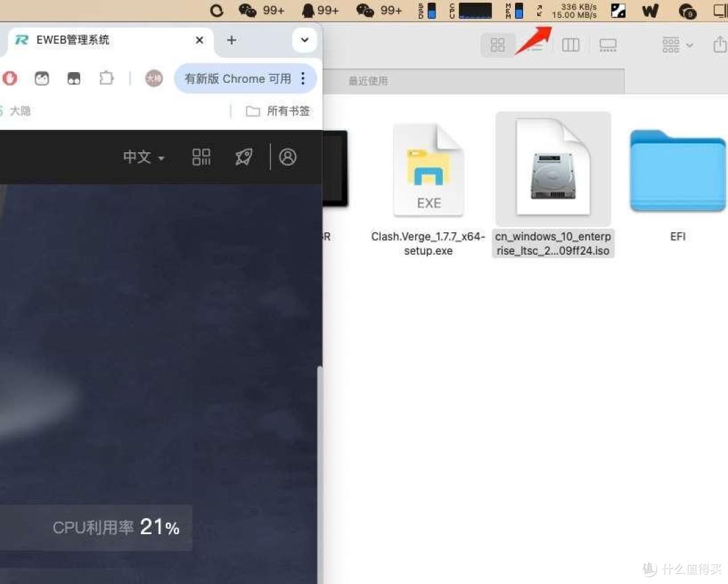Screen dimensions: 728x584
Task: Click the circular sync icon in menu bar
Action: pos(216,10)
